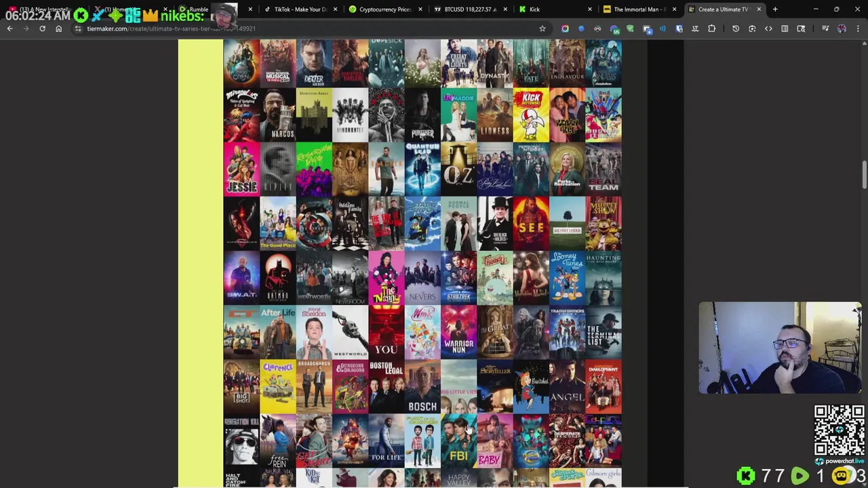Image resolution: width=868 pixels, height=488 pixels.
Task: Click the blue sound-waves extension icon
Action: coord(663,28)
